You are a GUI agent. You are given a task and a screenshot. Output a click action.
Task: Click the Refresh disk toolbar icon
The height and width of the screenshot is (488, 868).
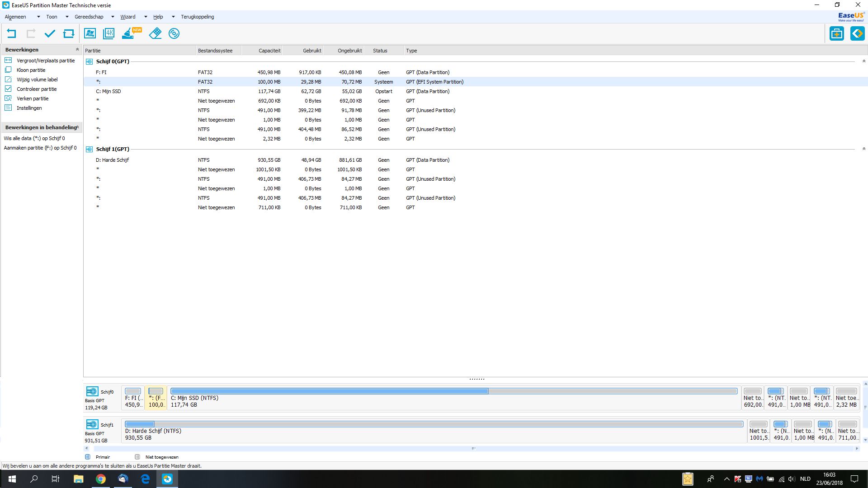tap(69, 33)
